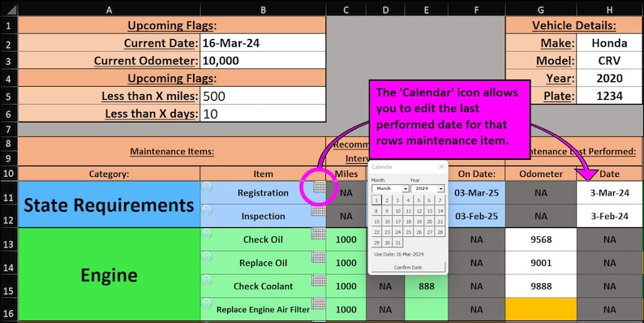Select the Model cell CRV
This screenshot has height=323, width=644.
(610, 60)
